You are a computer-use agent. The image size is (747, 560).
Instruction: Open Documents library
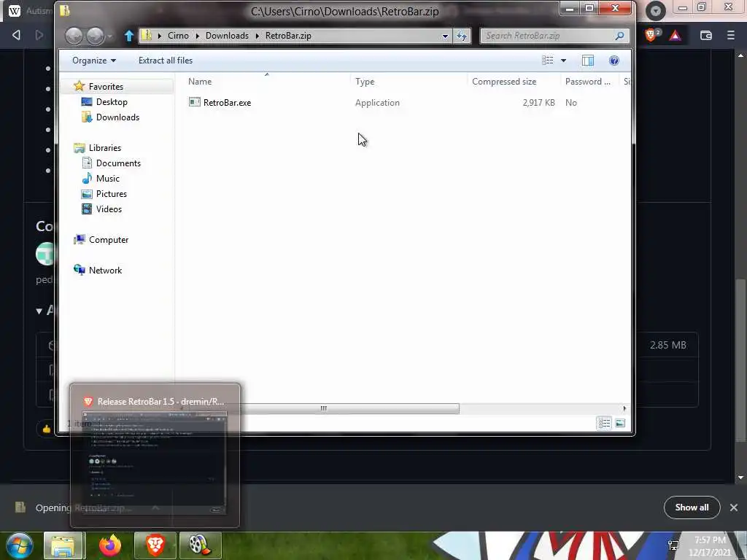pyautogui.click(x=118, y=163)
